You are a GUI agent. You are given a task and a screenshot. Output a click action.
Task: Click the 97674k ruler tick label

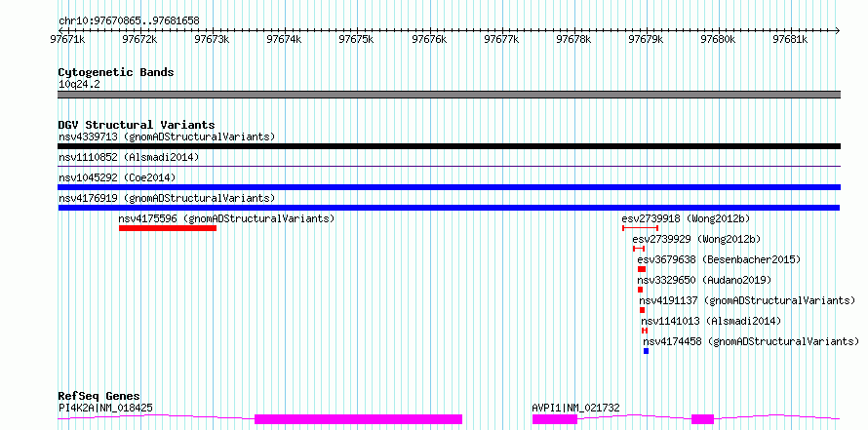[284, 39]
